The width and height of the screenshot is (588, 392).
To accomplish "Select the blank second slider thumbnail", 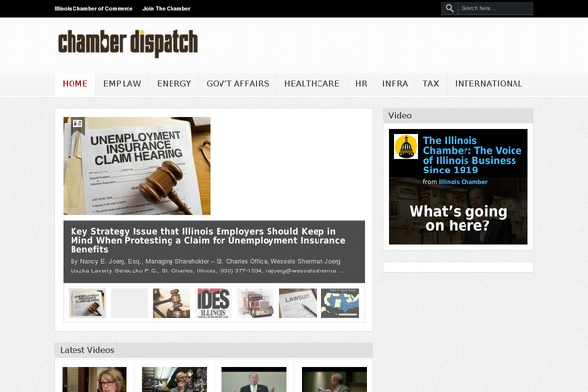I will coord(129,303).
